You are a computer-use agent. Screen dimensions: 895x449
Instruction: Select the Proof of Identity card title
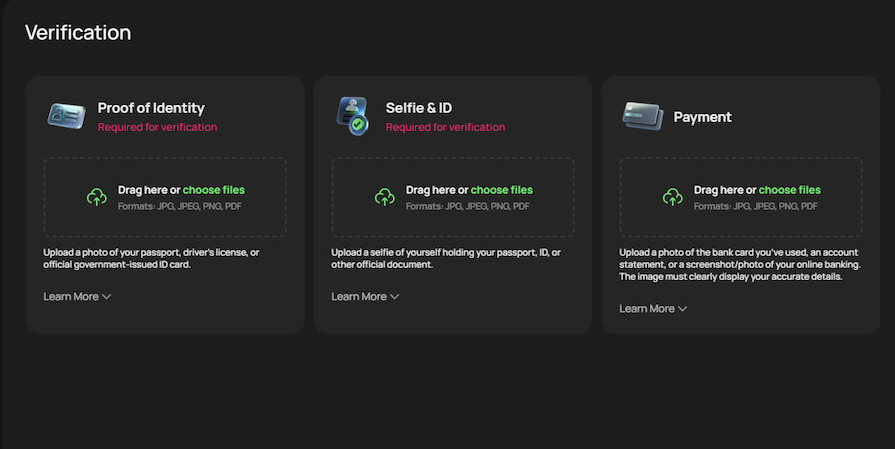151,108
